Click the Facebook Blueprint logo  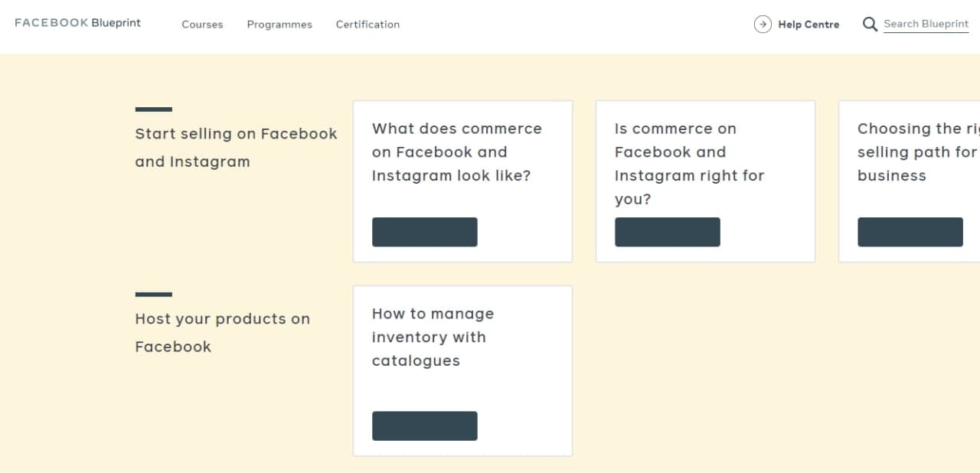(x=78, y=23)
